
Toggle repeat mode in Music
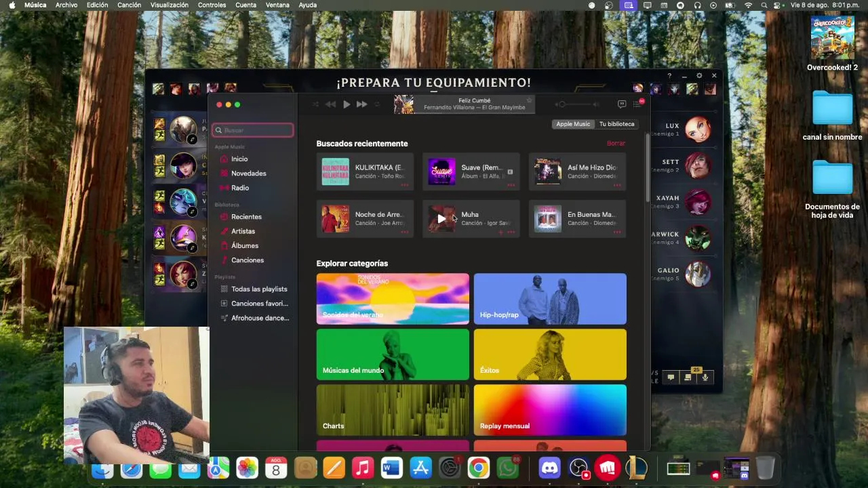(x=377, y=104)
